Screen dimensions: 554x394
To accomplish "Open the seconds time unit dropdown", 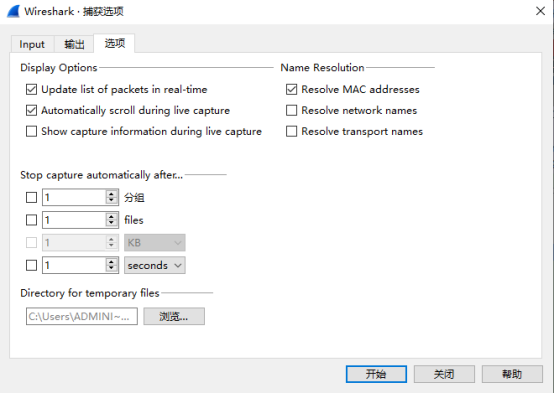I will [155, 265].
